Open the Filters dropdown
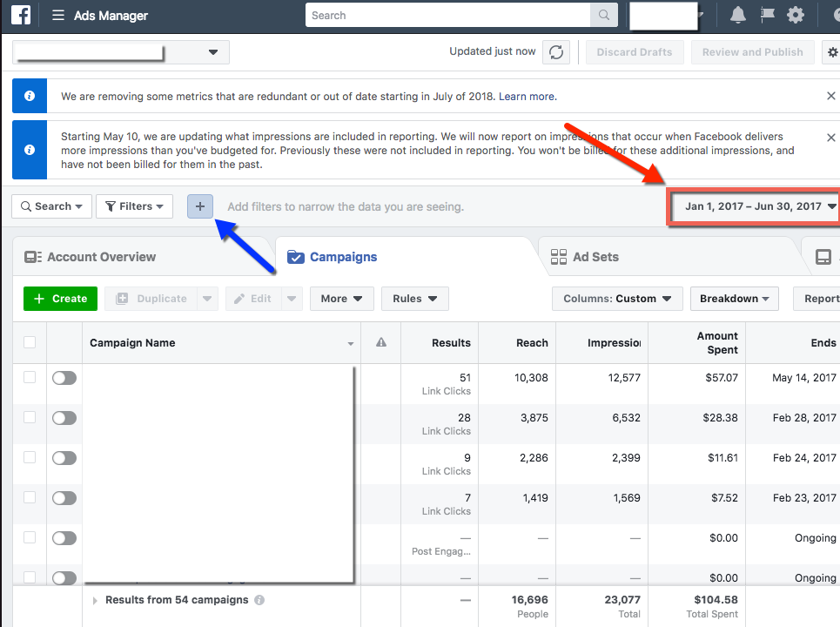The width and height of the screenshot is (840, 627). tap(134, 206)
